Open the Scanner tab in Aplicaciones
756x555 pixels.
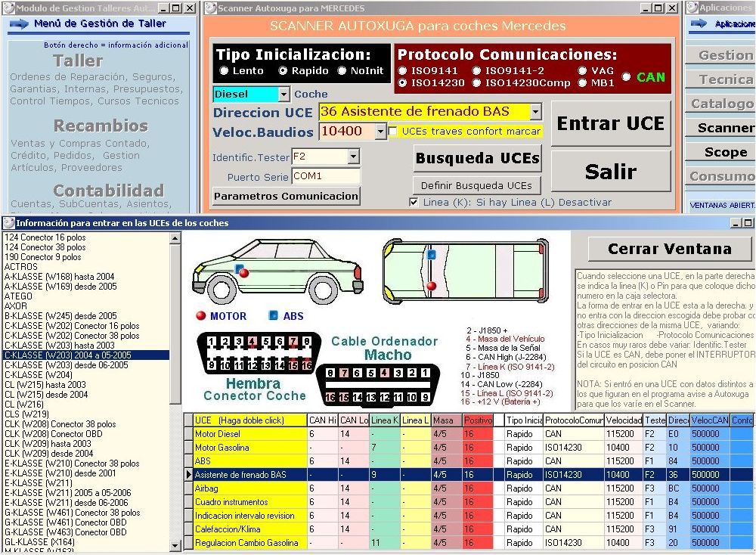point(720,128)
